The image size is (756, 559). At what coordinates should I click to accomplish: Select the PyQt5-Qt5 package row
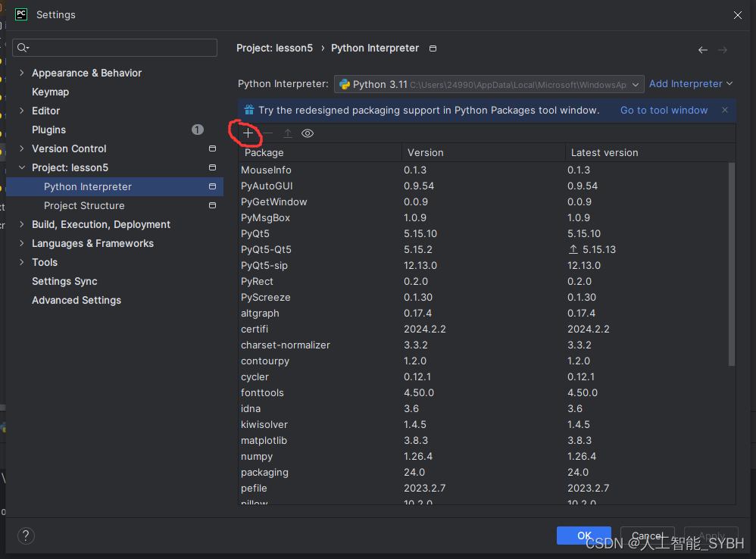click(483, 249)
